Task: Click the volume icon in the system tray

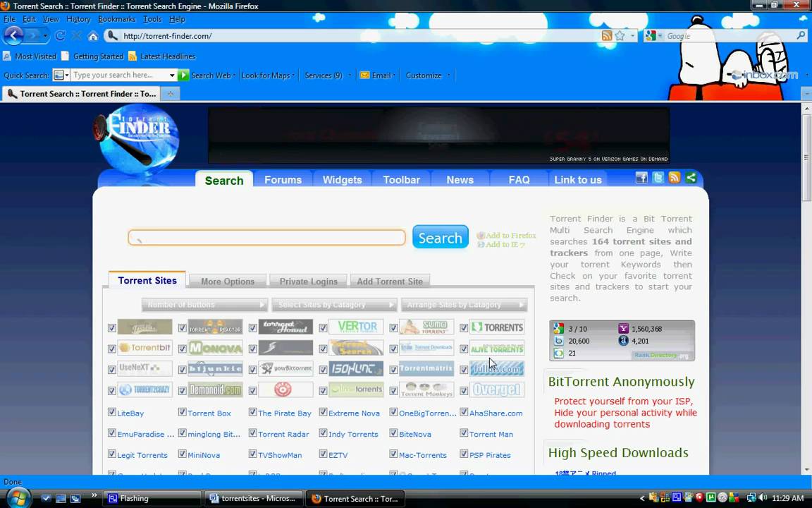Action: pos(763,497)
